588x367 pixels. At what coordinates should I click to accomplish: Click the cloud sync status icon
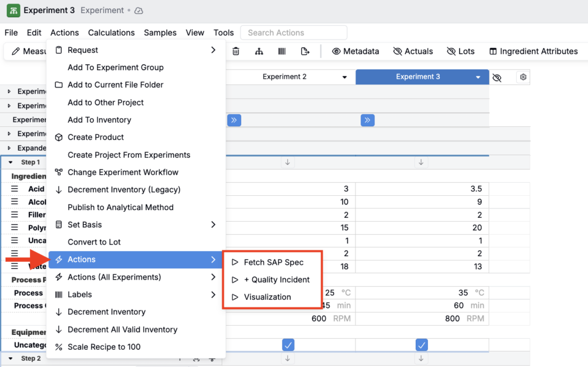coord(138,11)
